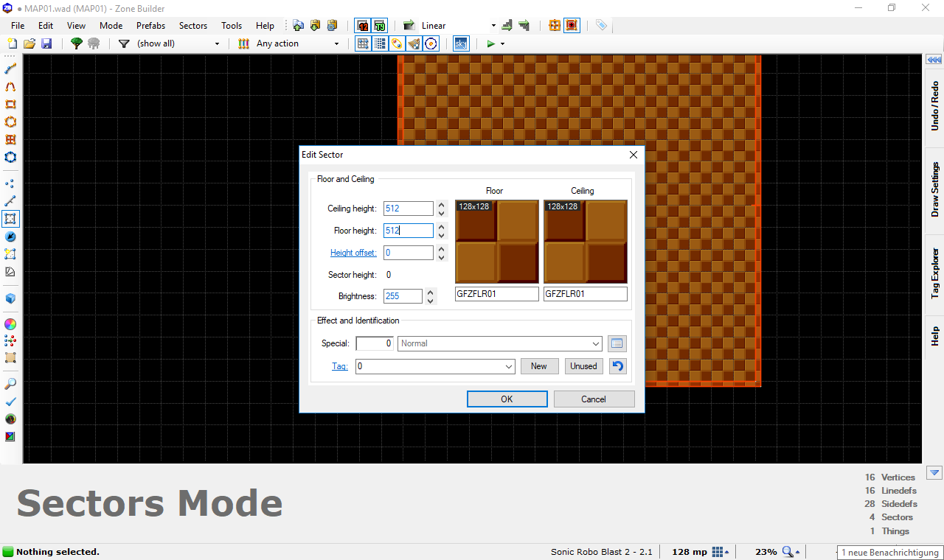Click the sky toggle icon in toolbar
Viewport: 944px width, 560px height.
[x=460, y=43]
